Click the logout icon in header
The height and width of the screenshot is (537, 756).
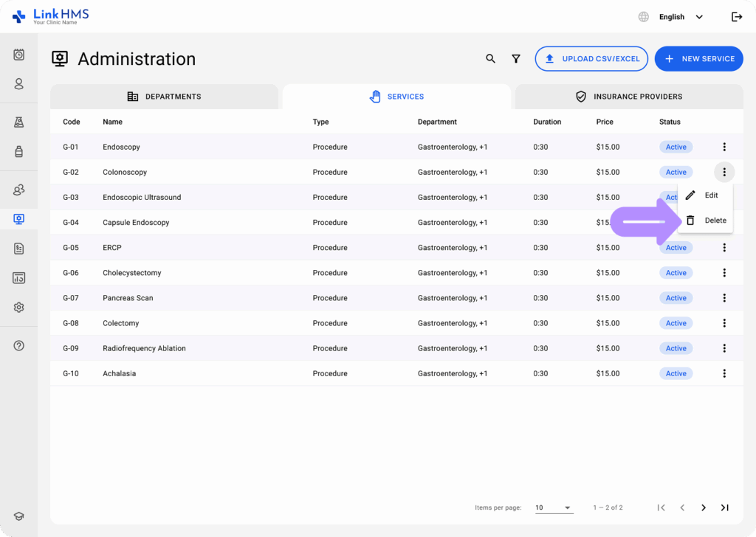736,17
